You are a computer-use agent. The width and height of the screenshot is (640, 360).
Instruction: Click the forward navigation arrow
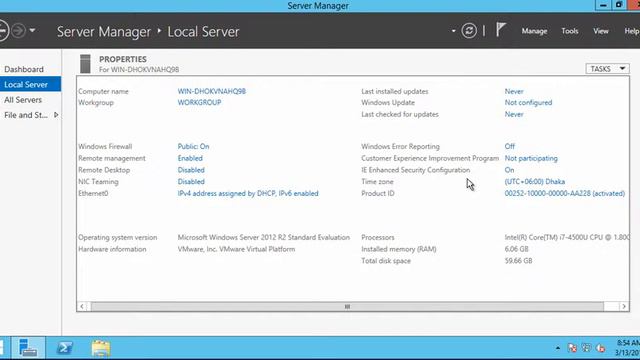click(18, 31)
